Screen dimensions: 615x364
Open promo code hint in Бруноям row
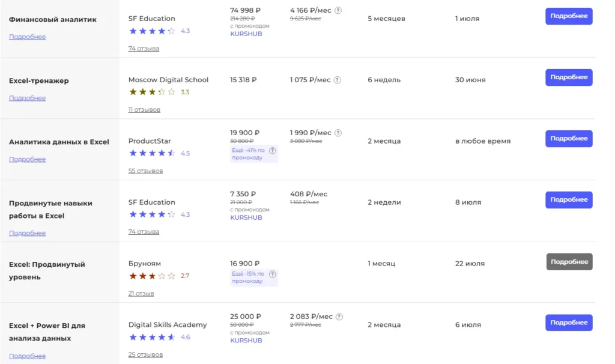pyautogui.click(x=272, y=274)
